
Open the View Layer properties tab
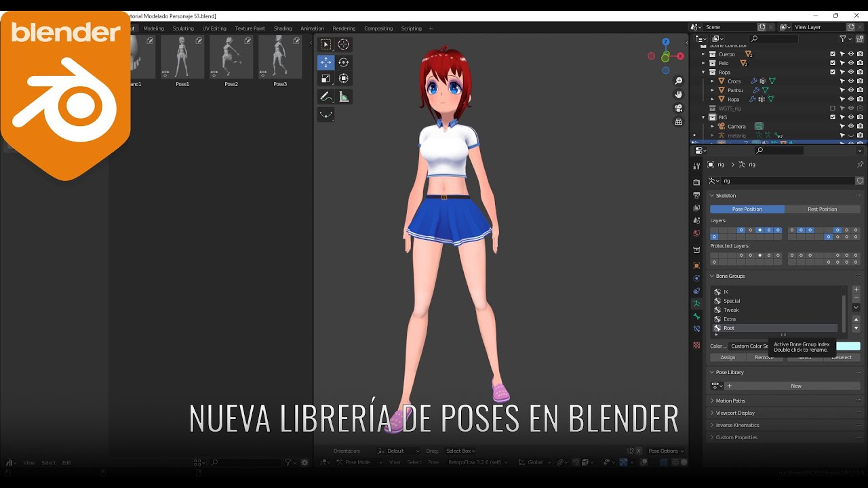696,207
